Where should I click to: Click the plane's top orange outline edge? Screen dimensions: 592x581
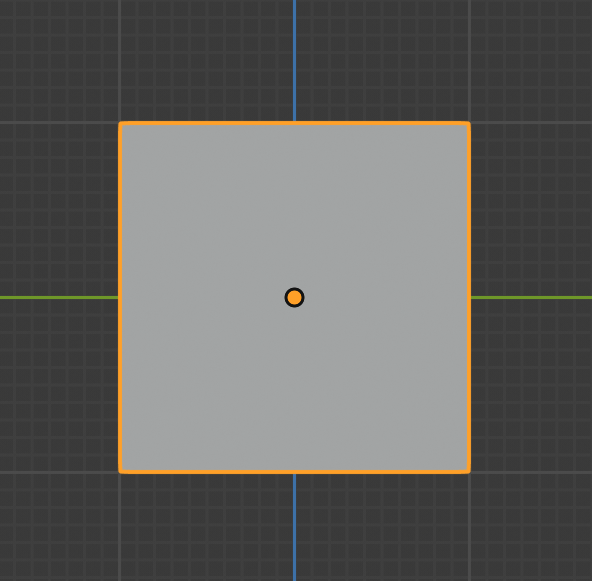pos(294,123)
